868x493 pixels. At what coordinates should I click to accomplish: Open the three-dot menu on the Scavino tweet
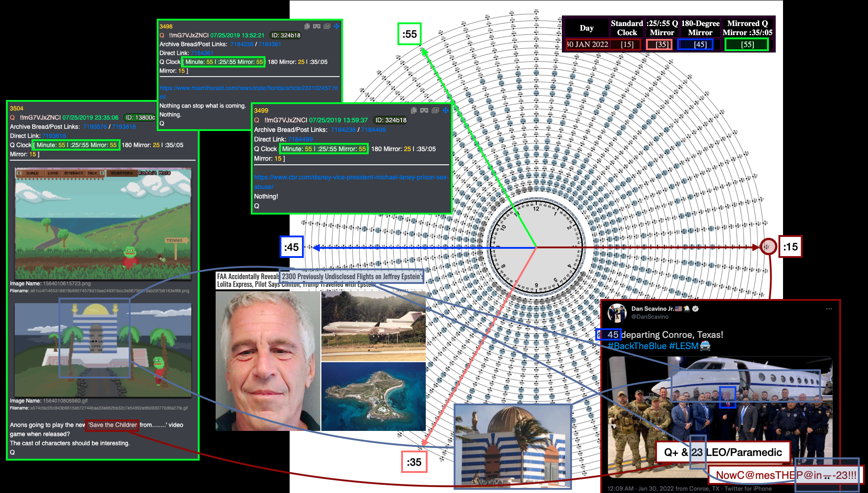click(829, 309)
